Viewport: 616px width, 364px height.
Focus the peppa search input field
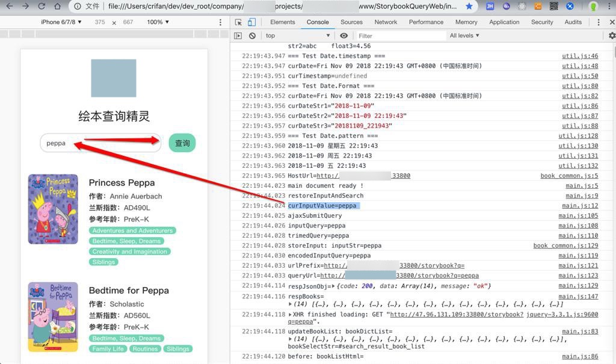100,143
